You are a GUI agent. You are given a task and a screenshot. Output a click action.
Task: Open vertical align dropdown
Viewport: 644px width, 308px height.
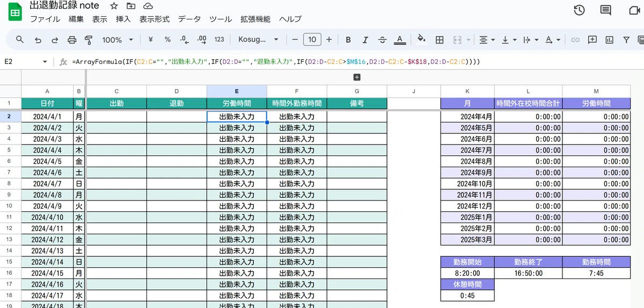click(x=509, y=40)
